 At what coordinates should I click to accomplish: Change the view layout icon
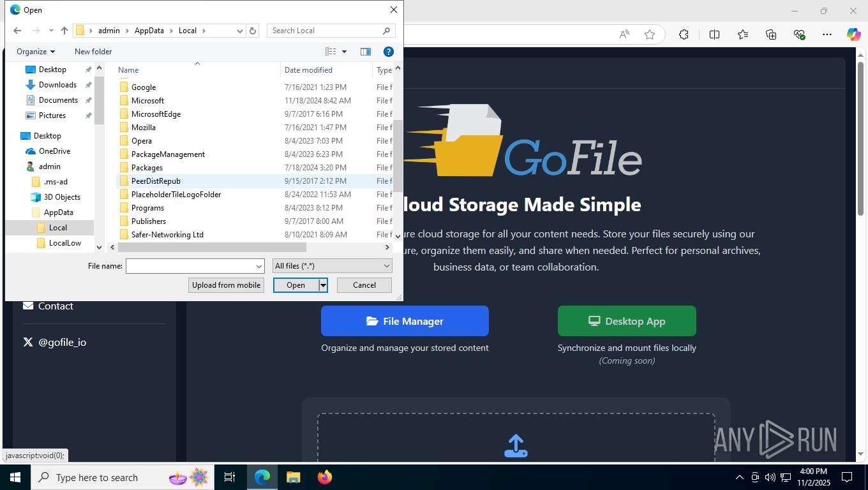coord(331,52)
